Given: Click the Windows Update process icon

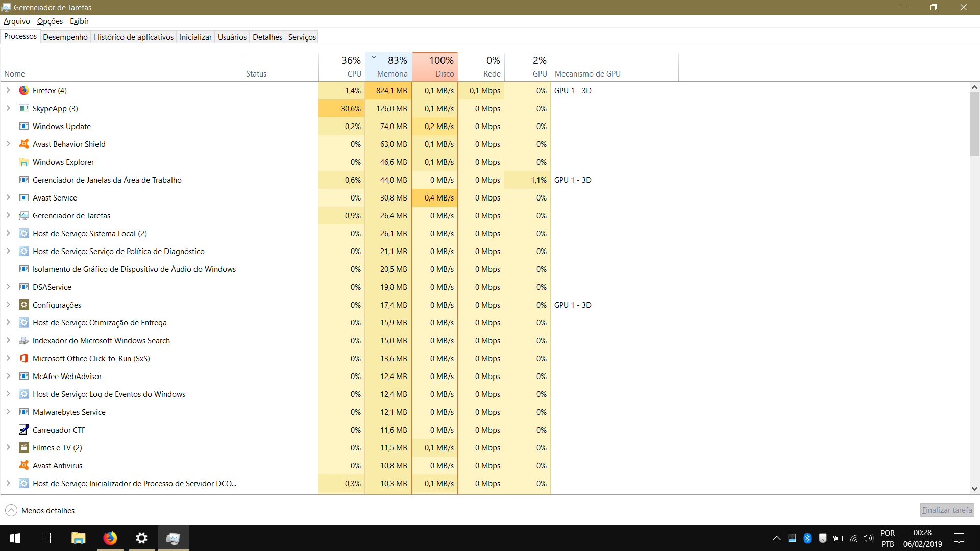Looking at the screenshot, I should pos(23,126).
